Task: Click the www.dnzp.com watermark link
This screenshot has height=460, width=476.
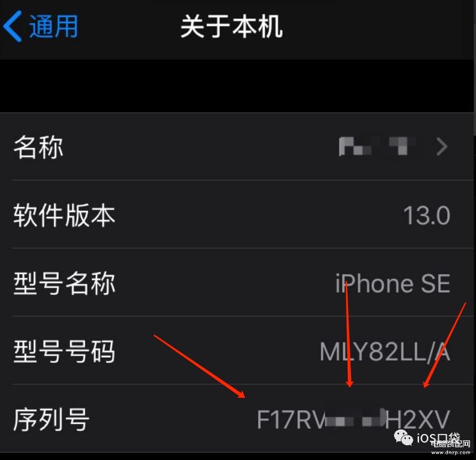Action: [451, 453]
